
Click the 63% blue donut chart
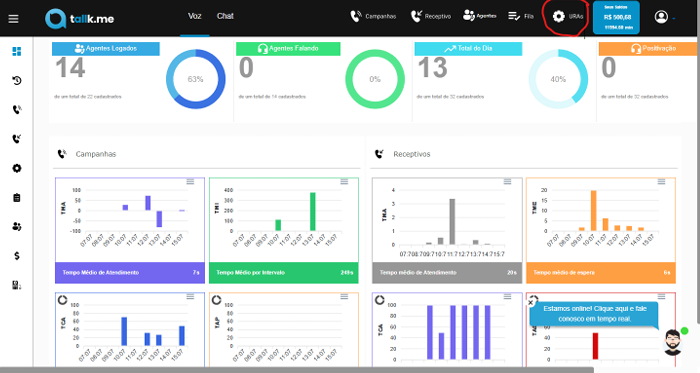tap(196, 79)
